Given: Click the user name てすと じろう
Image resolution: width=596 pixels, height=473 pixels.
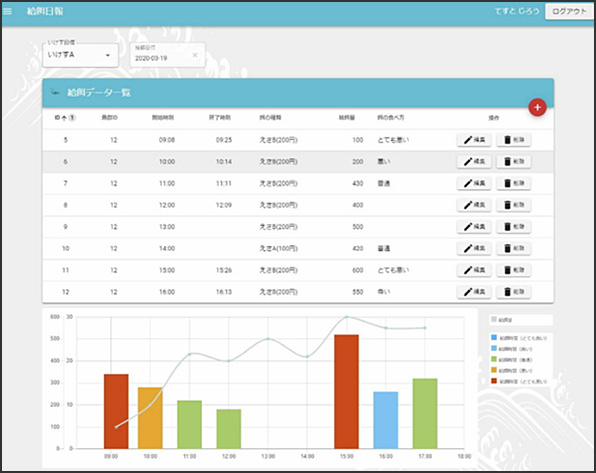Looking at the screenshot, I should [x=517, y=11].
